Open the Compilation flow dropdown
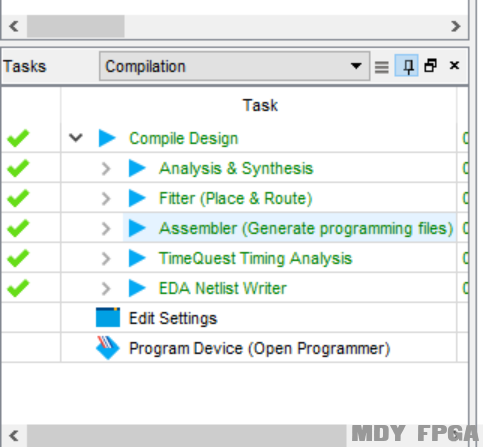 235,66
